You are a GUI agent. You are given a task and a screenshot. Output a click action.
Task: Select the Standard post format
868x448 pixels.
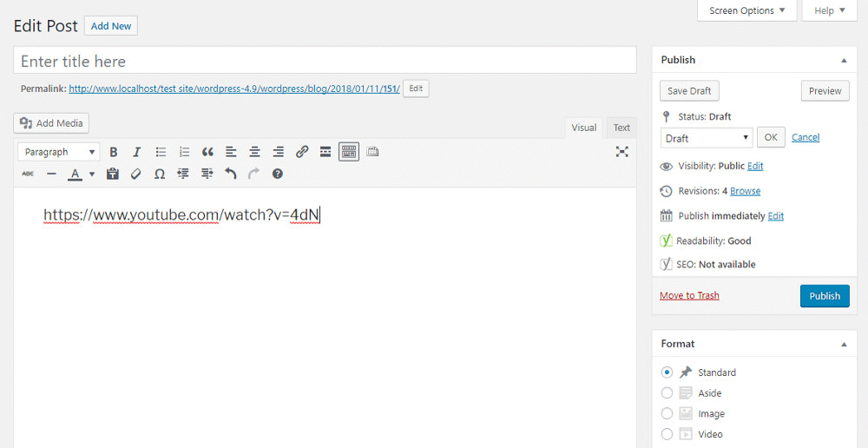click(x=667, y=372)
